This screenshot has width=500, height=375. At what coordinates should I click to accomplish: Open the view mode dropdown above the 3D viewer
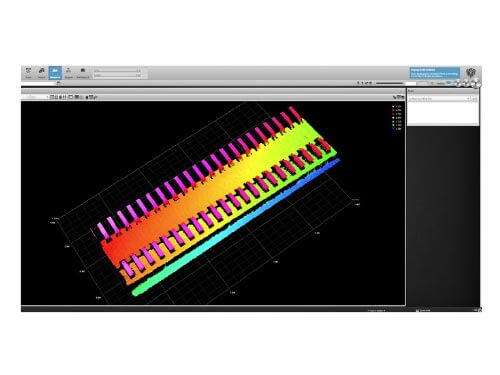[35, 97]
